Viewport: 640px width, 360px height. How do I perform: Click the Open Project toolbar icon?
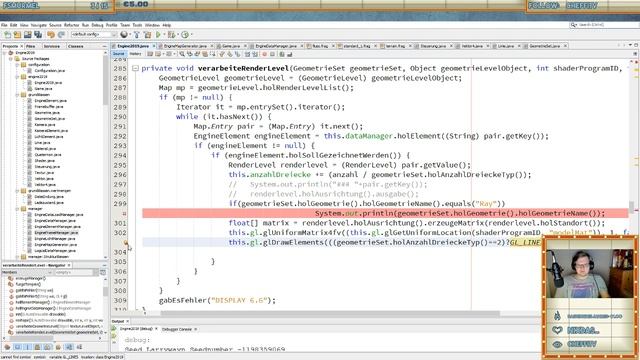click(27, 35)
